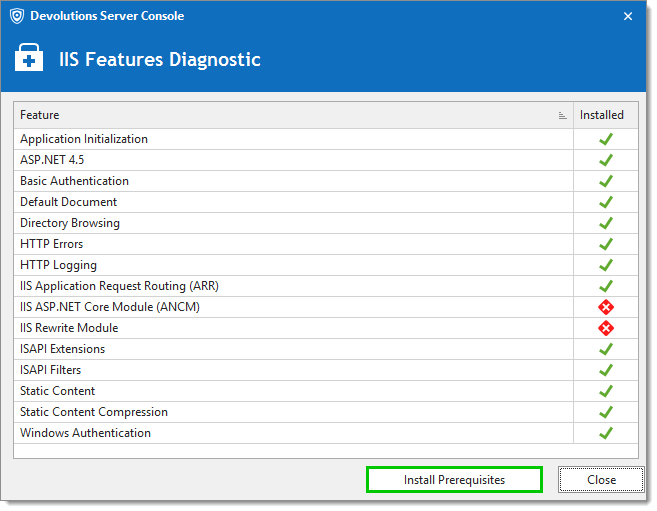Screen dimensions: 657x511
Task: Click the red X for IIS Rewrite Module
Action: [x=606, y=328]
